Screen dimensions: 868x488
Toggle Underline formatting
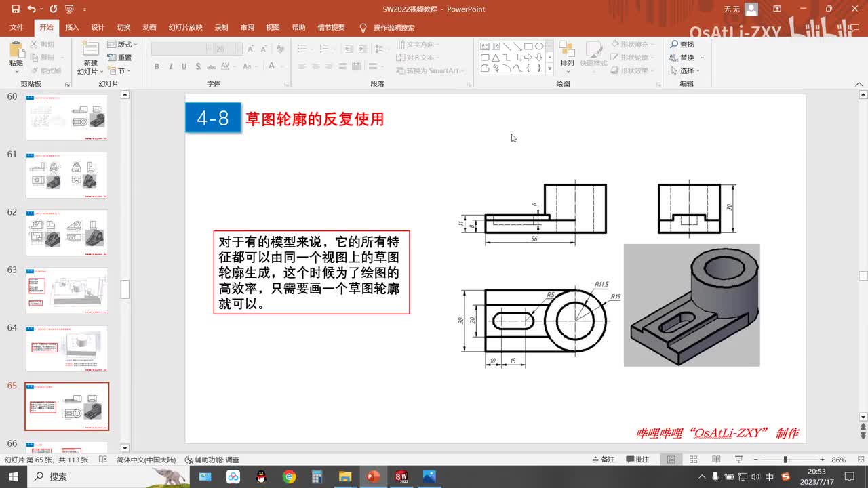pyautogui.click(x=184, y=66)
